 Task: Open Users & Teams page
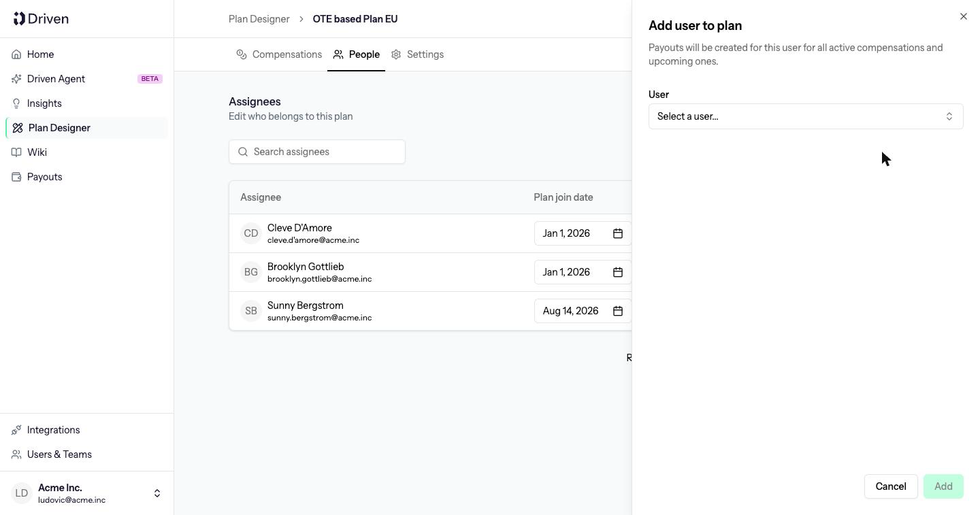click(x=87, y=454)
